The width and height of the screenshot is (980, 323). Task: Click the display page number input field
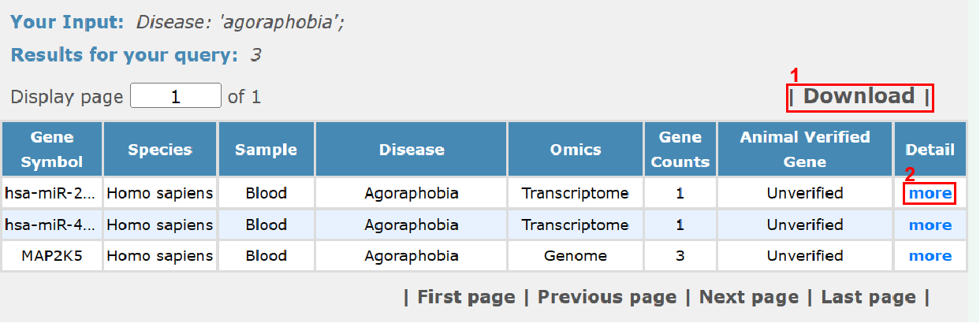tap(175, 97)
